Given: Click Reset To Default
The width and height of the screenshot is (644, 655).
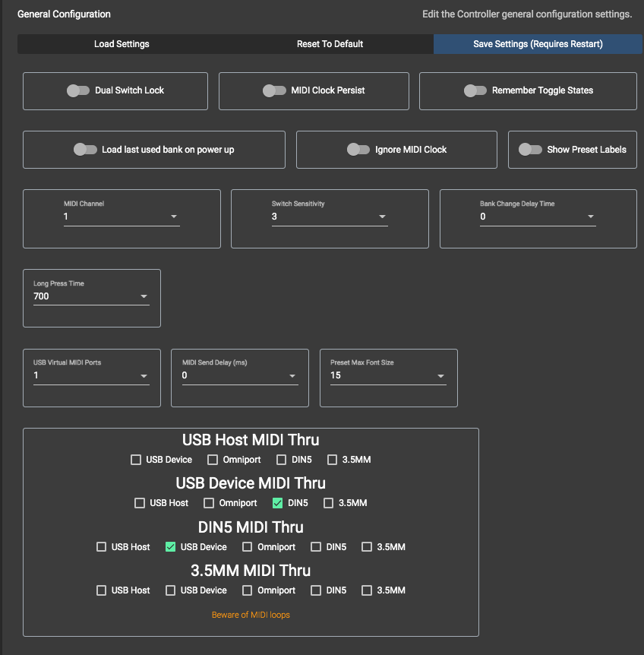Looking at the screenshot, I should coord(330,44).
